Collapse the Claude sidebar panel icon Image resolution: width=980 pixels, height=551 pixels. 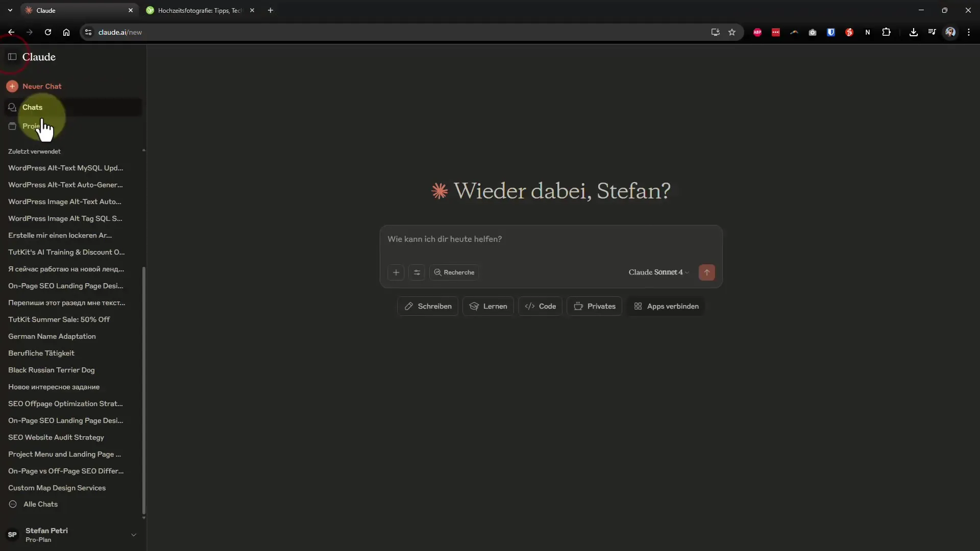(x=12, y=57)
